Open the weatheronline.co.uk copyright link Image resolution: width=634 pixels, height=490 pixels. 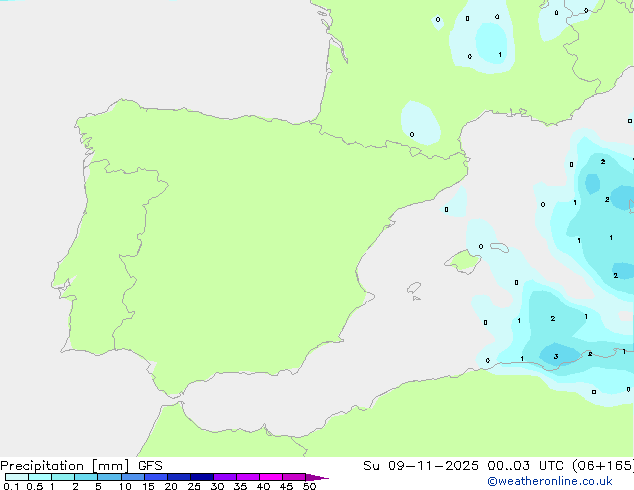(550, 481)
